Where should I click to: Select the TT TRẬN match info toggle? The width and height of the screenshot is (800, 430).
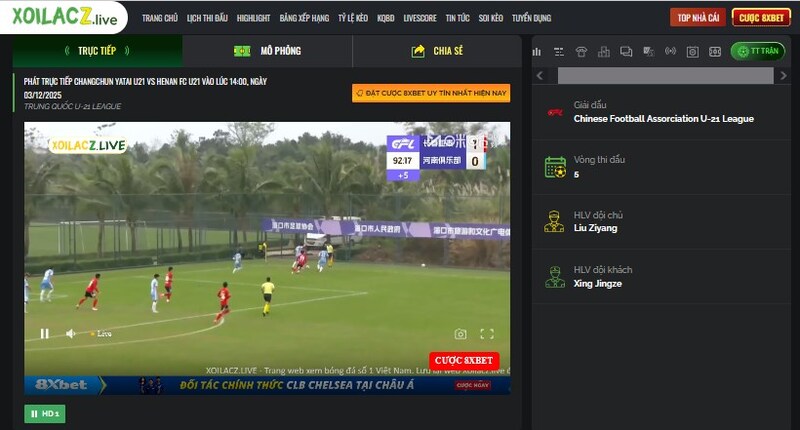pos(758,51)
